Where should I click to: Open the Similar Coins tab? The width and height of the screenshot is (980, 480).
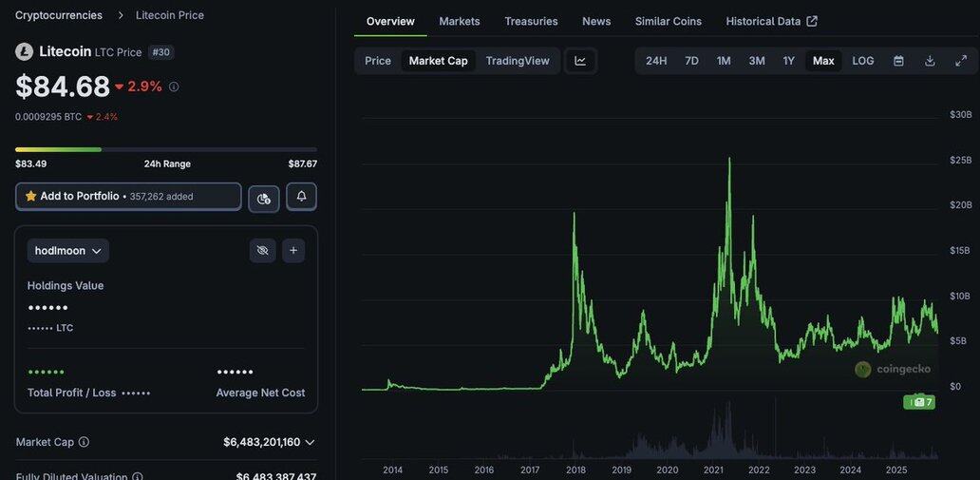pyautogui.click(x=669, y=21)
